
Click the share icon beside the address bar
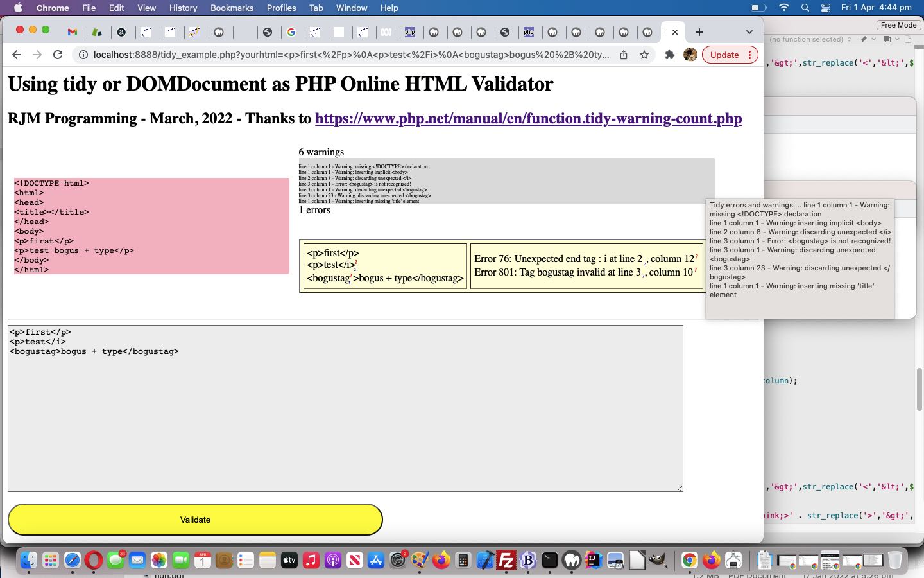point(623,55)
